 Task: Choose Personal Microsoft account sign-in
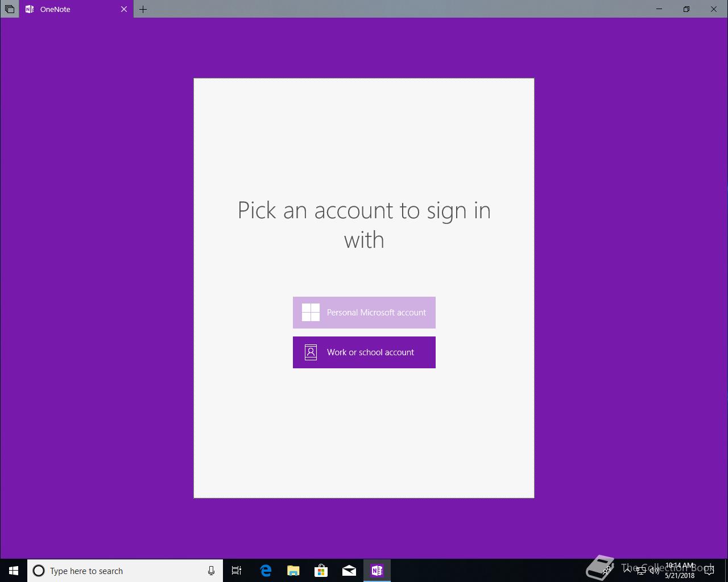[x=364, y=313]
